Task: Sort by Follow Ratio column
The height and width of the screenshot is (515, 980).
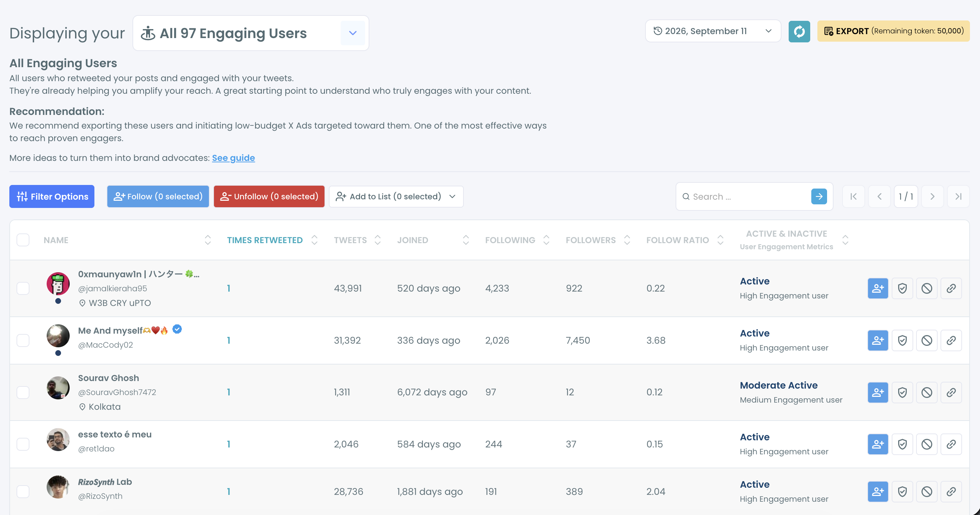Action: coord(685,240)
